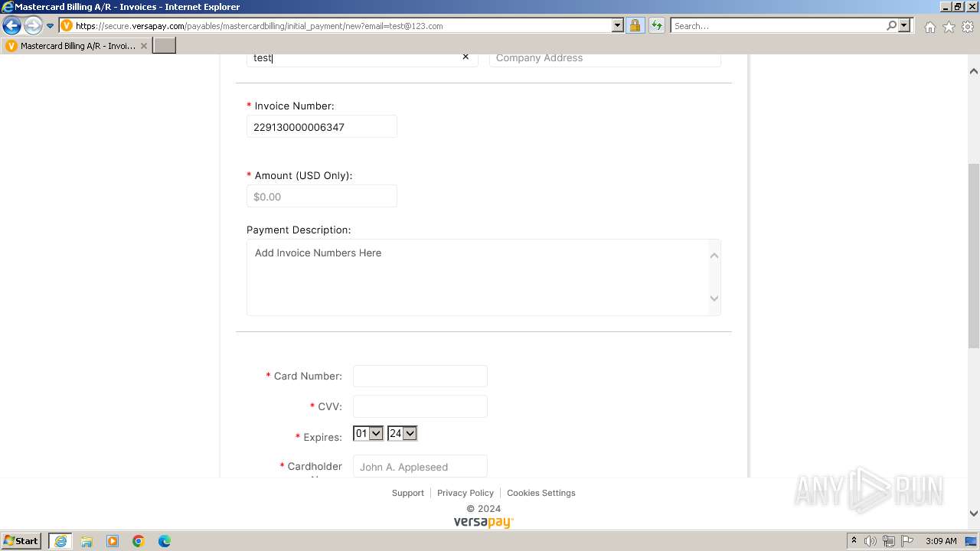This screenshot has height=551, width=980.
Task: Open the Tools gear icon
Action: (968, 27)
